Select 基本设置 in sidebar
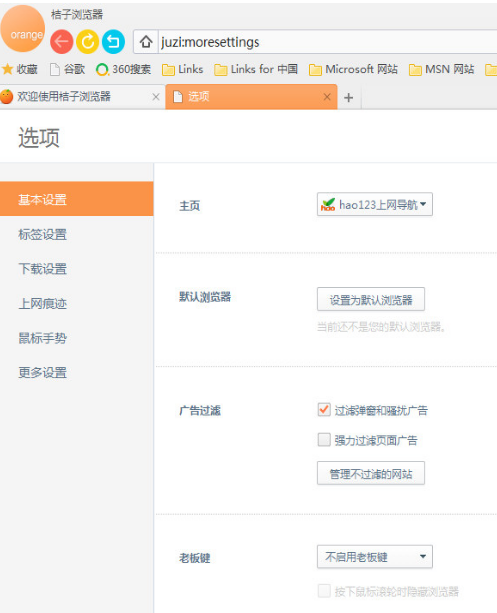Viewport: 497px width, 613px height. [x=77, y=199]
